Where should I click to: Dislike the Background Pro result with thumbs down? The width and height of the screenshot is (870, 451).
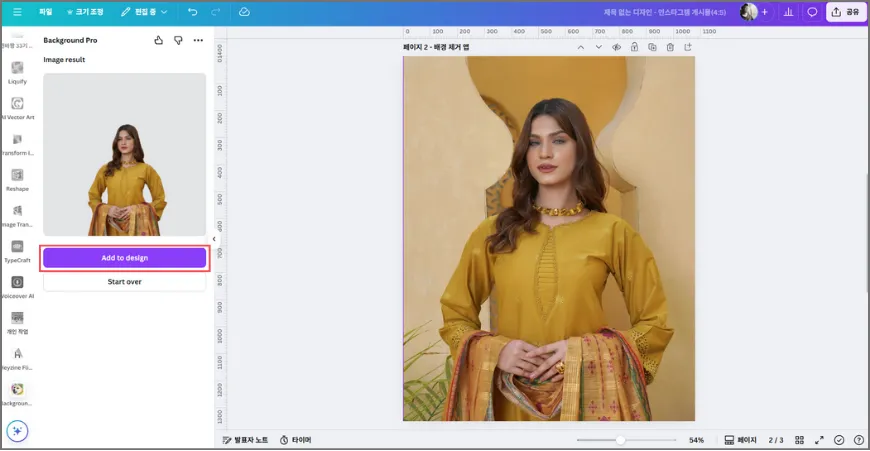(x=178, y=40)
